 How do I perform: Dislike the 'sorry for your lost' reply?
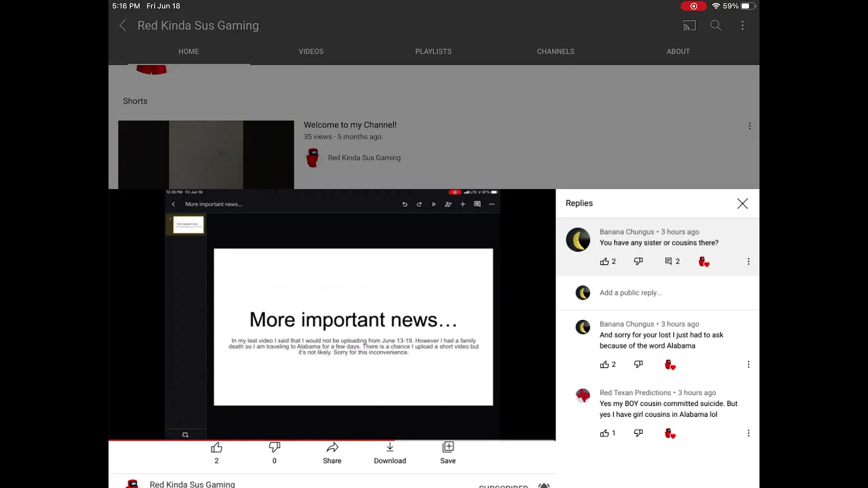pos(638,365)
